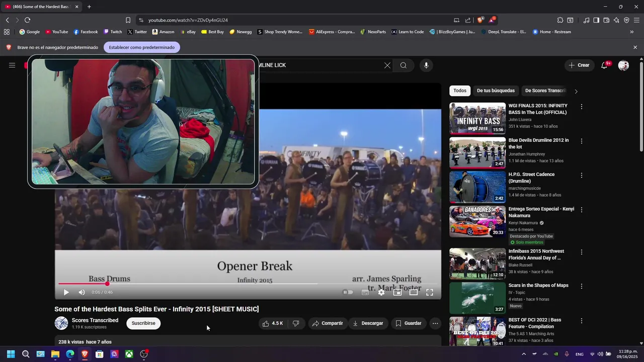This screenshot has width=644, height=362.
Task: Click the Compartir share button
Action: 328,323
